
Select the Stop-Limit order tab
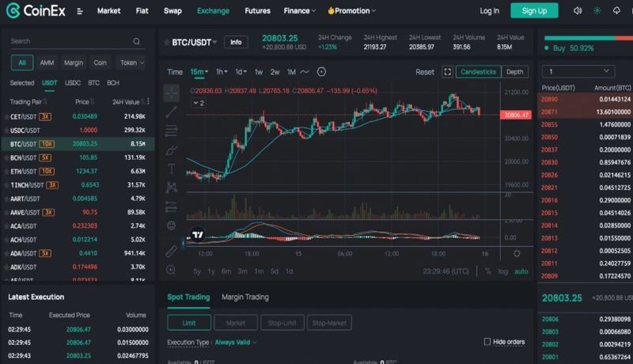click(x=282, y=323)
